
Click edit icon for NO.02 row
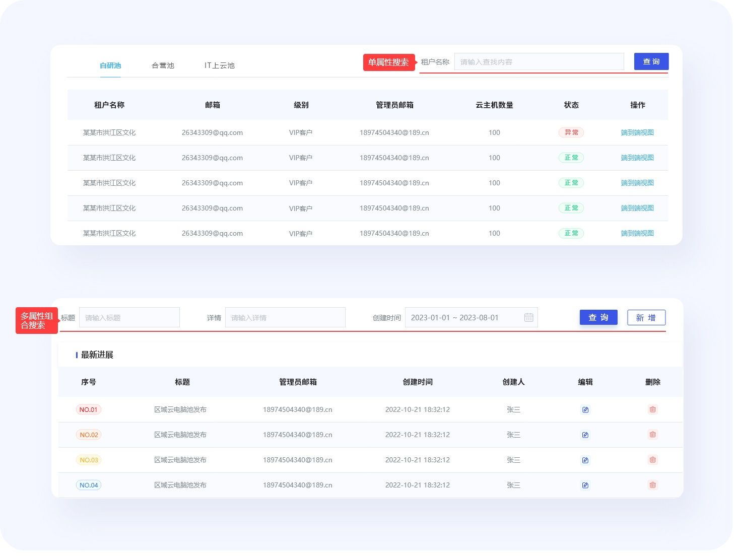click(x=585, y=435)
